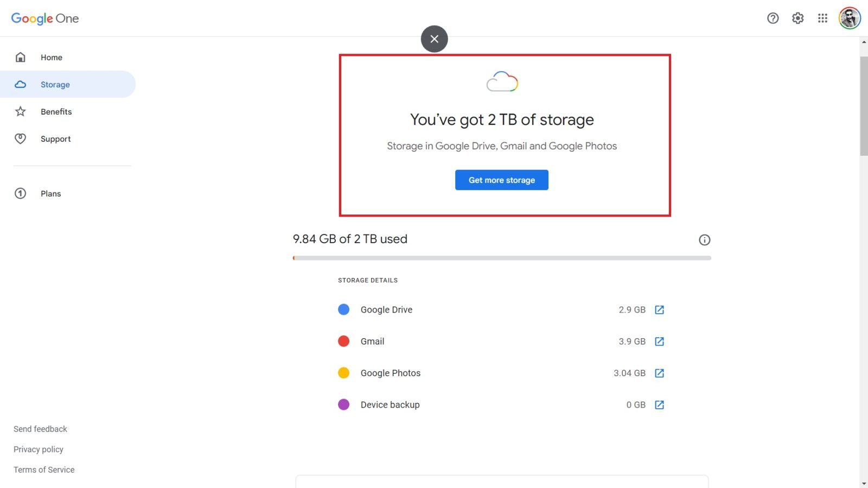Click the yellow Google Photos color dot
Screen dimensions: 868x488
click(343, 373)
